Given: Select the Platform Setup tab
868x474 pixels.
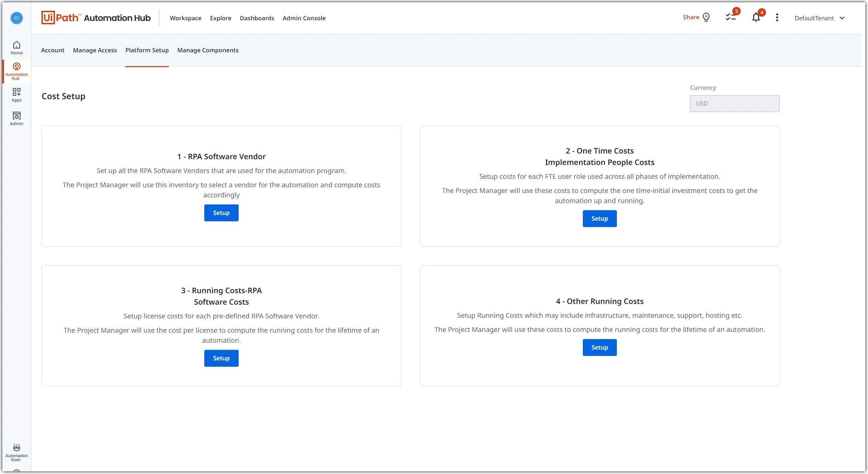Looking at the screenshot, I should pyautogui.click(x=147, y=50).
